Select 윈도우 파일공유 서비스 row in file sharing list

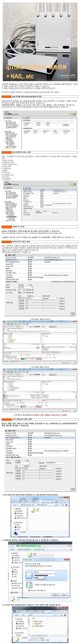[x=40, y=438]
